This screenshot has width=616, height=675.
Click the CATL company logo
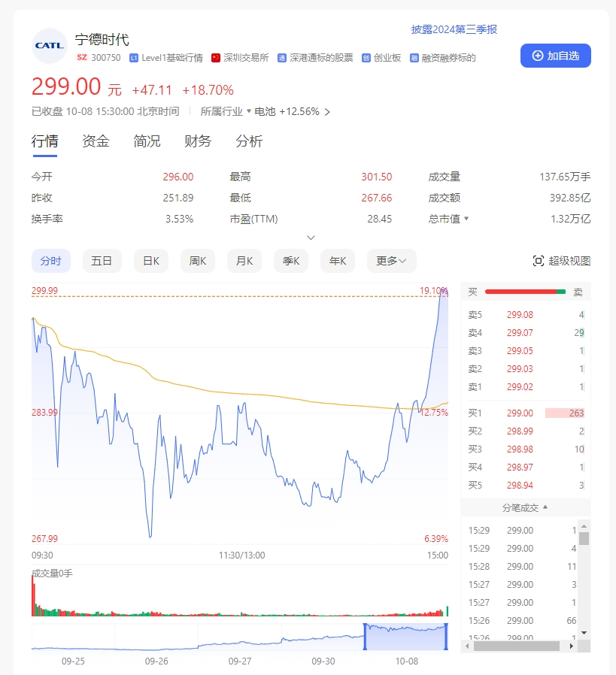coord(50,45)
